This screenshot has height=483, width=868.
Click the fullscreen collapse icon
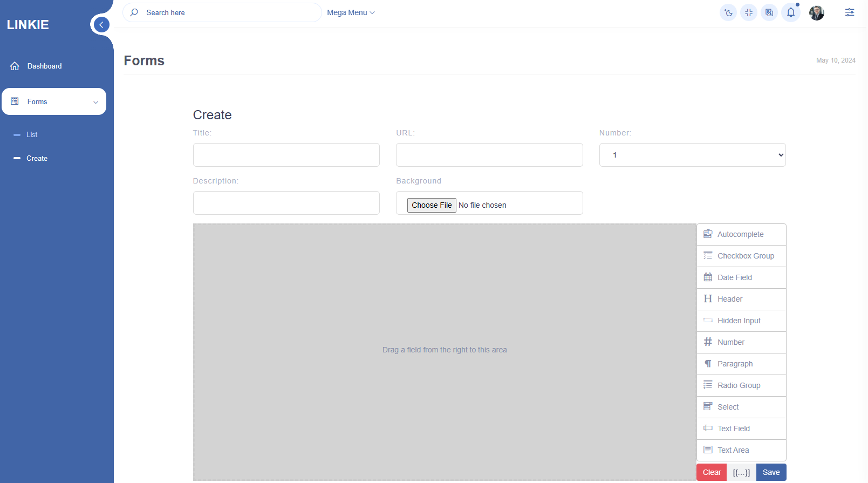click(x=749, y=13)
